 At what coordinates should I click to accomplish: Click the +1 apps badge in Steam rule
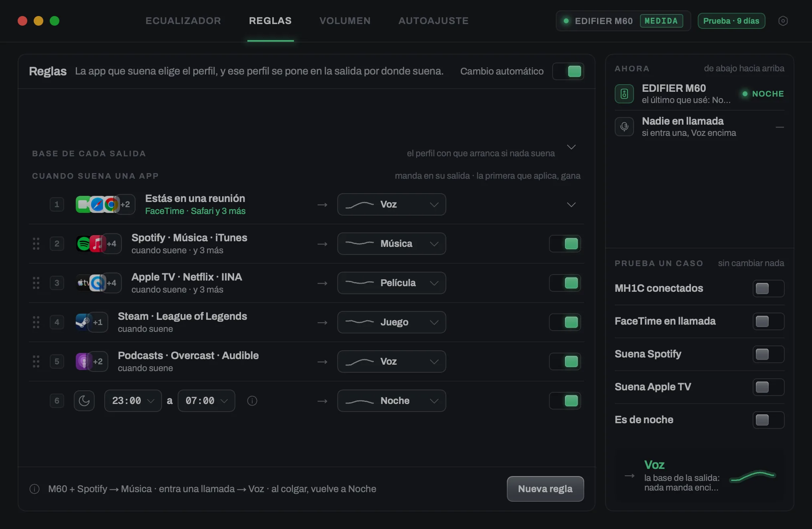(x=98, y=322)
